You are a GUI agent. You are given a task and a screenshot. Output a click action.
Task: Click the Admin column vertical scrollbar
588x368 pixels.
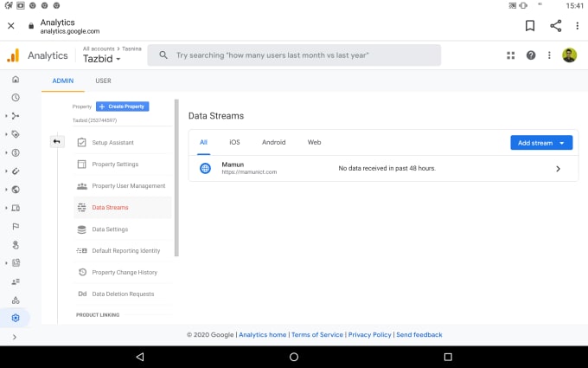176,178
